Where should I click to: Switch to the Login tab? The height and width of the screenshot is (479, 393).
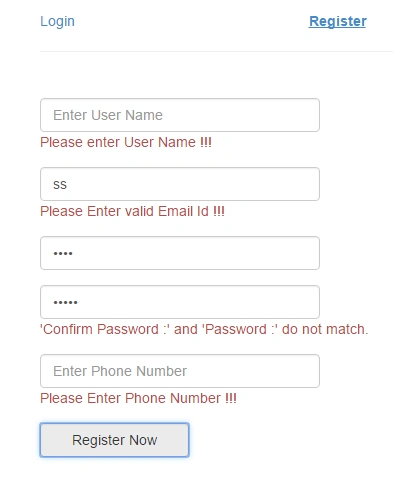point(57,21)
